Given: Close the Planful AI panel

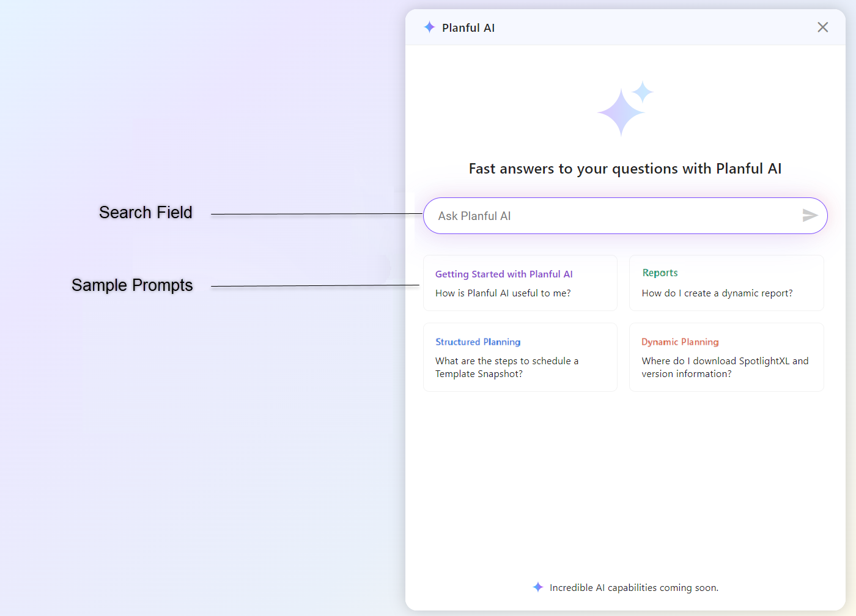Looking at the screenshot, I should tap(823, 27).
